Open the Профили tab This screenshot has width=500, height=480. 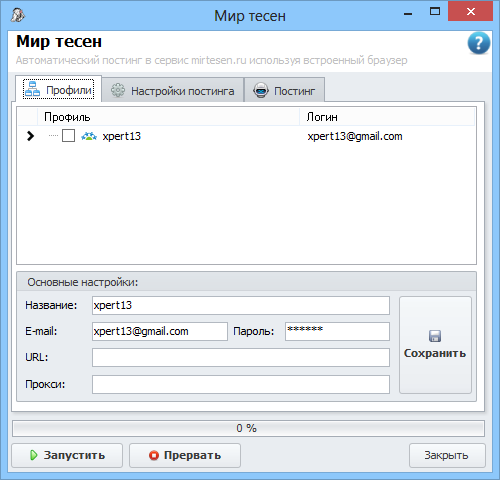(x=59, y=89)
